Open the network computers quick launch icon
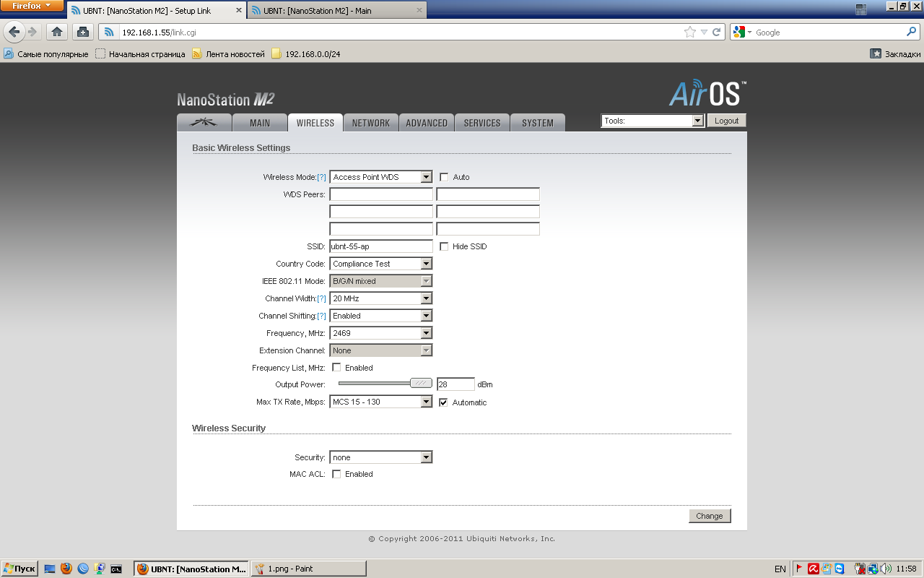The width and height of the screenshot is (924, 578). 100,569
